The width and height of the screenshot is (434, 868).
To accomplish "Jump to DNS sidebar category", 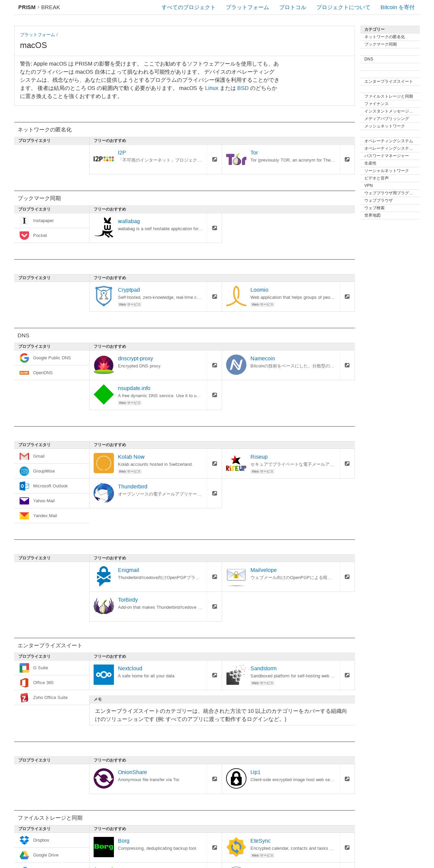I will 390,59.
